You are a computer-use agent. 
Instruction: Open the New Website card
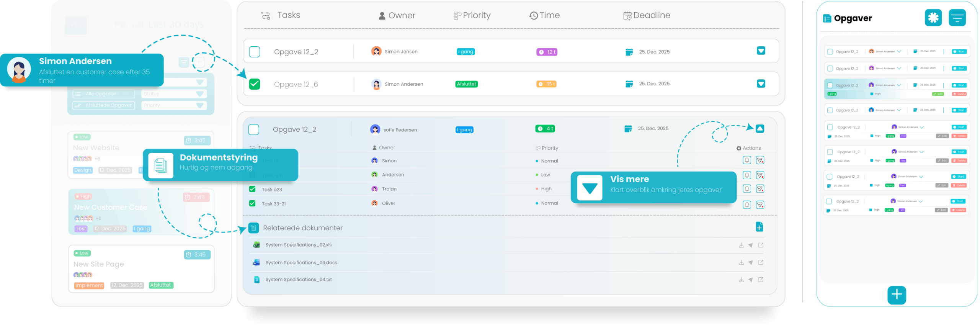click(x=141, y=155)
